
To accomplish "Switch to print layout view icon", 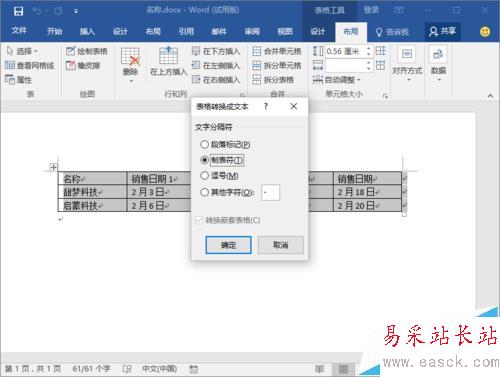I will (x=343, y=369).
